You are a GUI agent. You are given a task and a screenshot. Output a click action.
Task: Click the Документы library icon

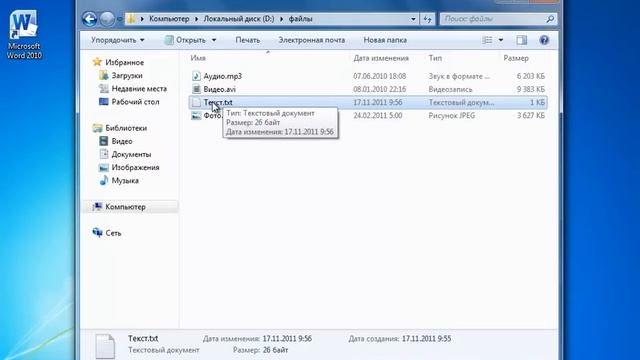pos(104,154)
